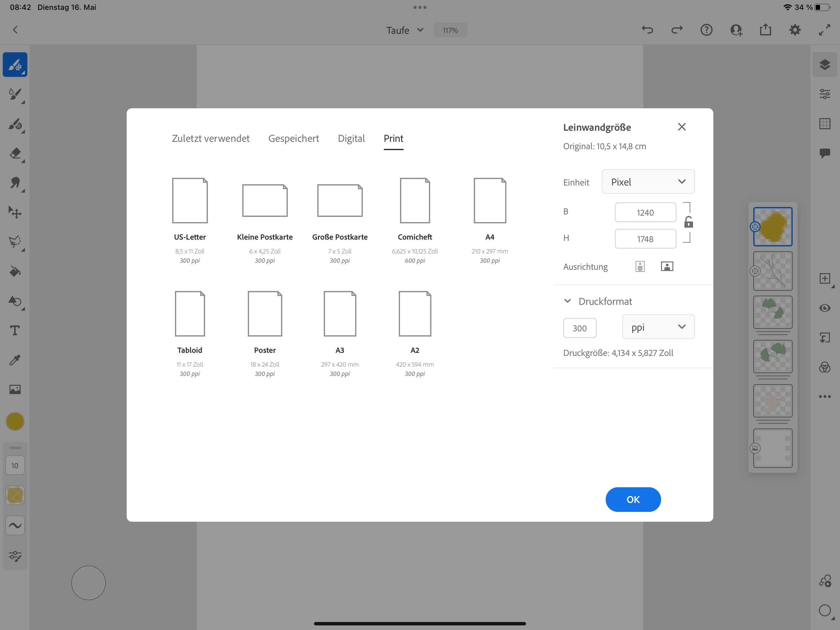Click the width B input field
The image size is (840, 630).
[645, 212]
